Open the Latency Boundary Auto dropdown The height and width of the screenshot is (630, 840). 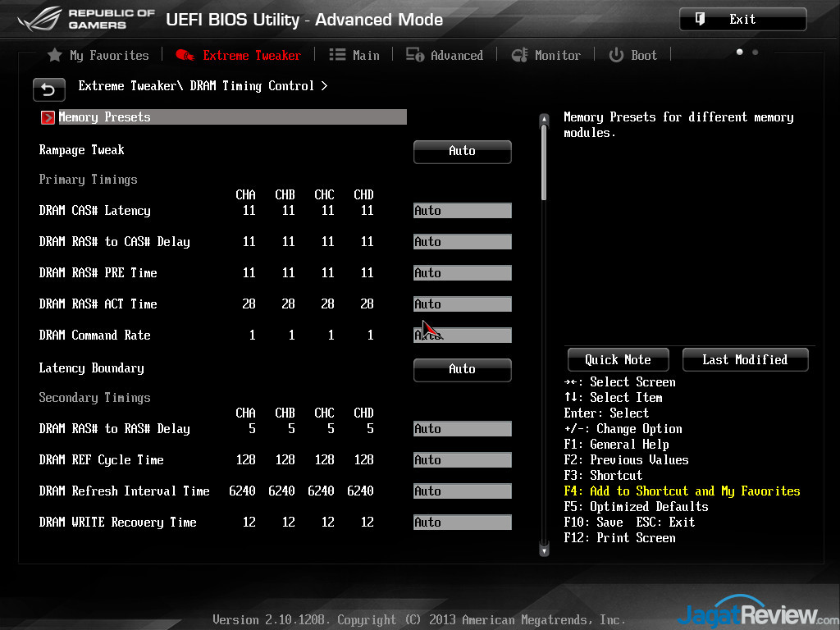[462, 369]
